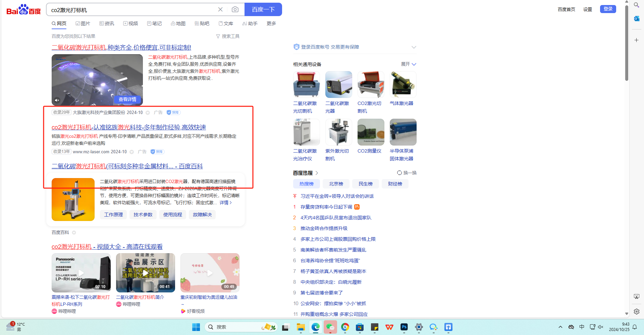This screenshot has width=644, height=335.
Task: Click 查看详情 on the video ad
Action: (128, 100)
